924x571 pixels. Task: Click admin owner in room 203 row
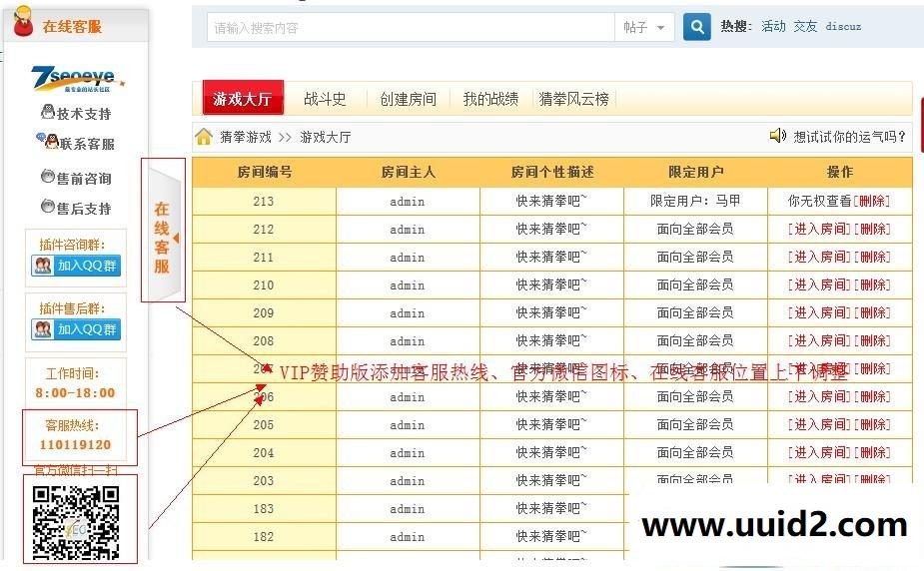(408, 481)
